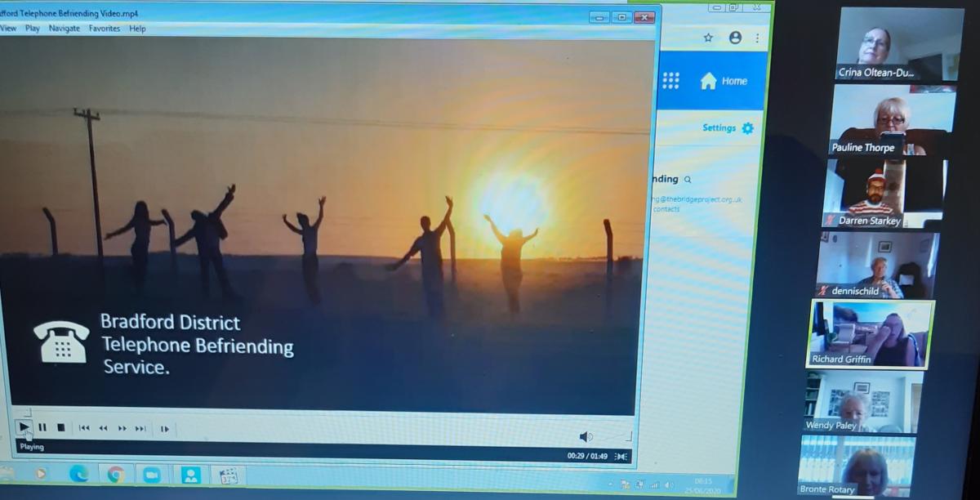Select Pauline Thorpe participant video
The height and width of the screenshot is (500, 980).
(x=892, y=120)
